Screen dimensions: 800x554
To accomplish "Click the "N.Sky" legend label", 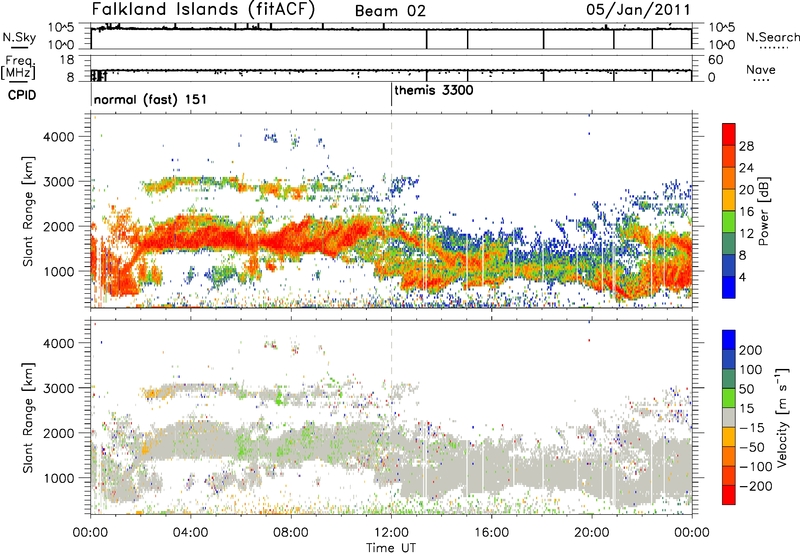I will (x=19, y=37).
